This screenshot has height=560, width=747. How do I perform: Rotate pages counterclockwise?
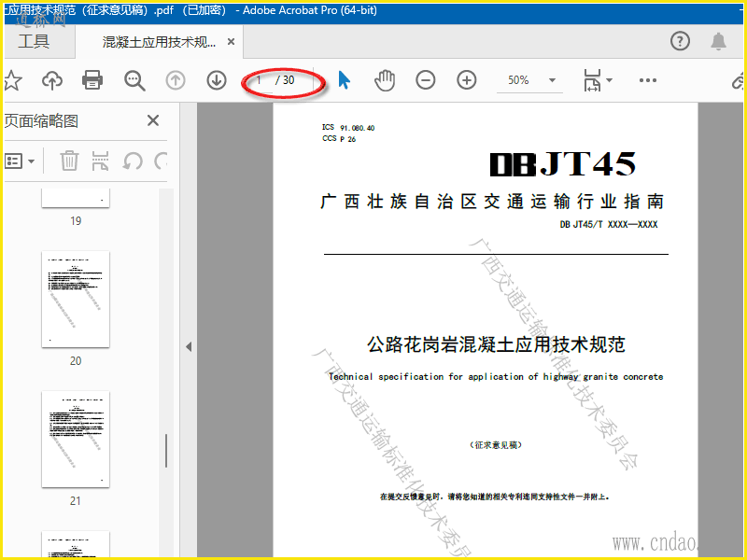click(133, 161)
